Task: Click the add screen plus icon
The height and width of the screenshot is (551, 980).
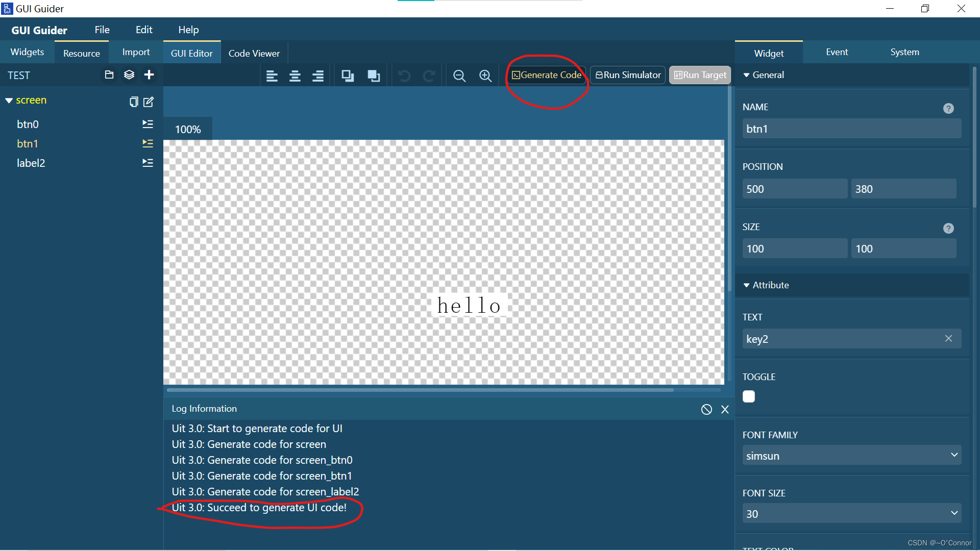Action: click(x=149, y=75)
